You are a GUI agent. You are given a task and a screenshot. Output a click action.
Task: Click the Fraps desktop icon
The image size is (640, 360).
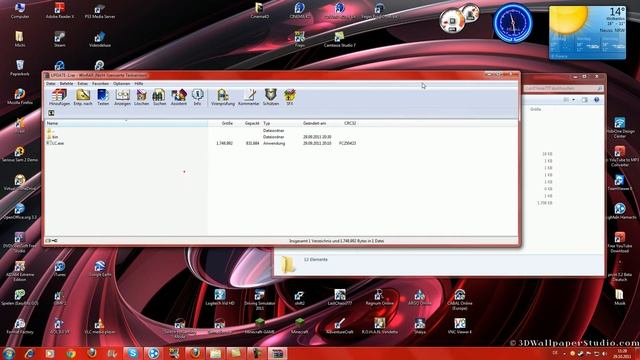point(300,39)
